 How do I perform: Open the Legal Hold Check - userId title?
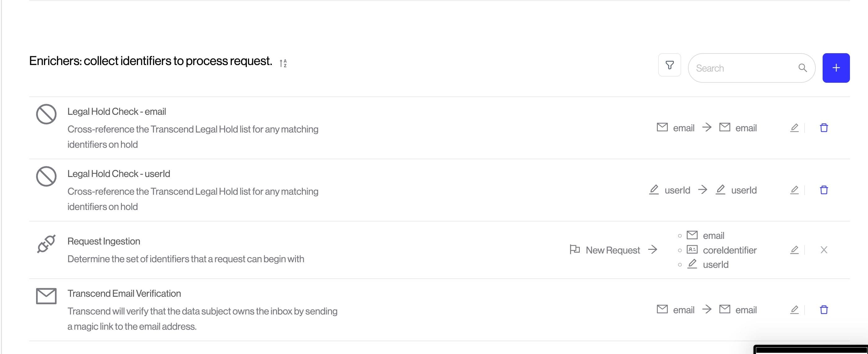tap(119, 174)
